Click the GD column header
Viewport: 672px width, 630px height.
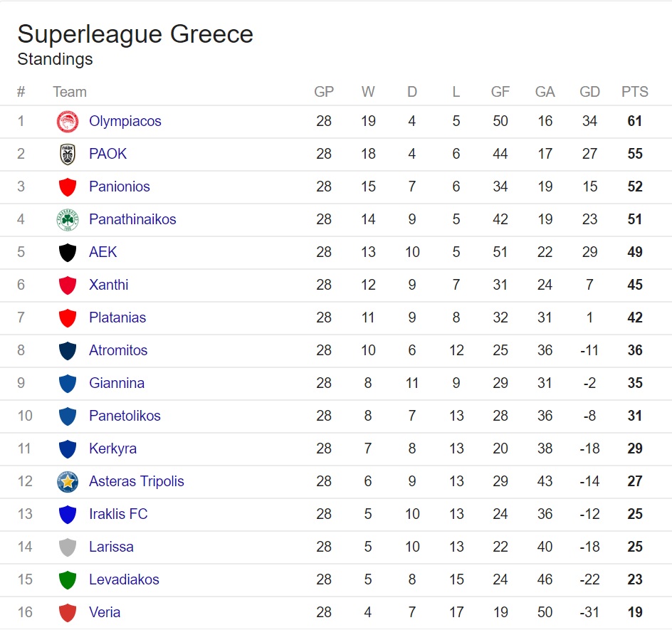[x=589, y=92]
